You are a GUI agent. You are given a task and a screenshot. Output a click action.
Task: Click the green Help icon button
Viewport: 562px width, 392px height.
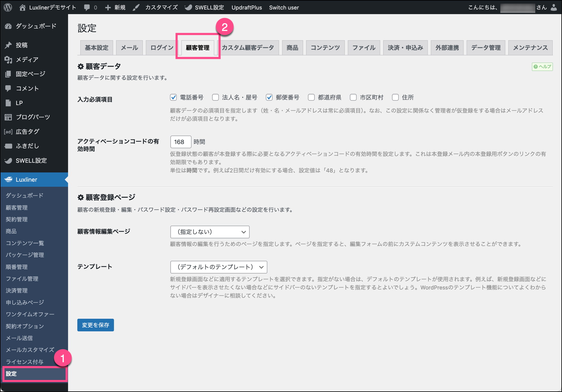542,67
